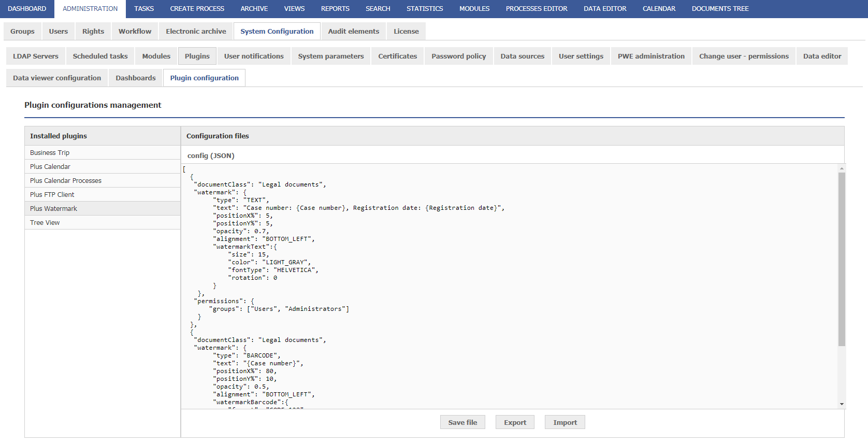Open the Scheduled tasks tab
The height and width of the screenshot is (443, 868).
(x=100, y=56)
